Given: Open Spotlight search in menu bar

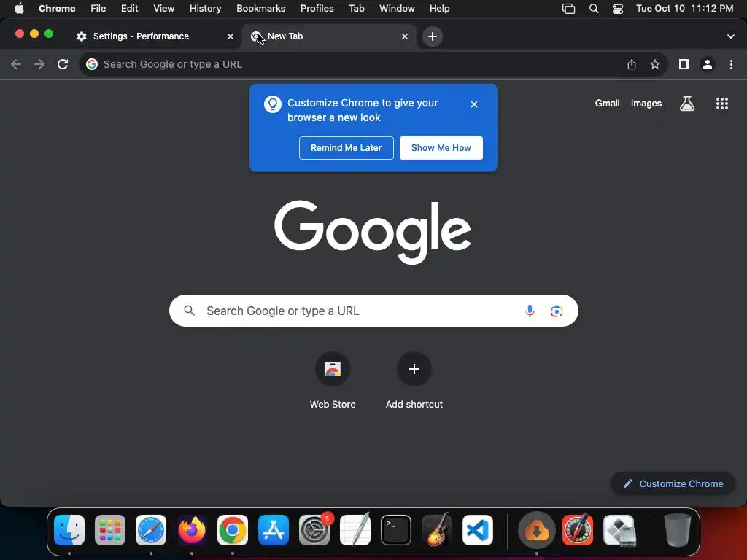Looking at the screenshot, I should (x=594, y=9).
